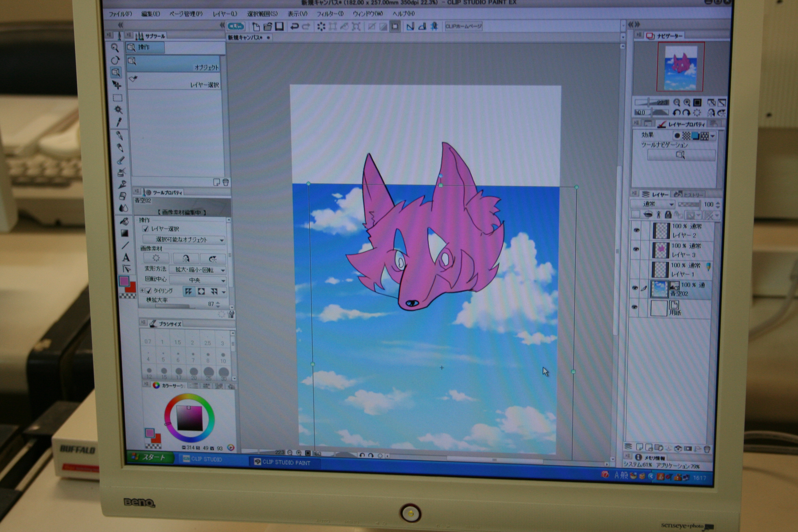The height and width of the screenshot is (532, 798).
Task: Select brush size 10 preset
Action: (x=223, y=357)
